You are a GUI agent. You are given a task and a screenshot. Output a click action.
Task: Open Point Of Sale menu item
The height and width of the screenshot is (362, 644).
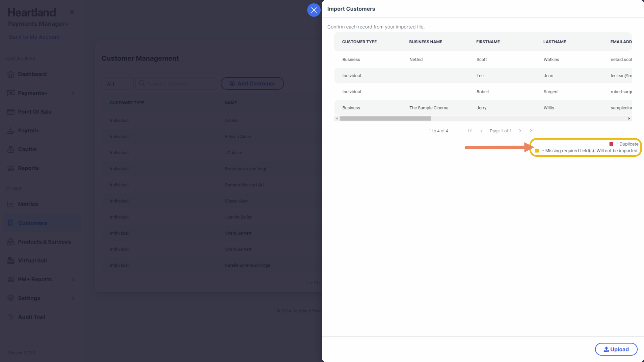point(35,112)
